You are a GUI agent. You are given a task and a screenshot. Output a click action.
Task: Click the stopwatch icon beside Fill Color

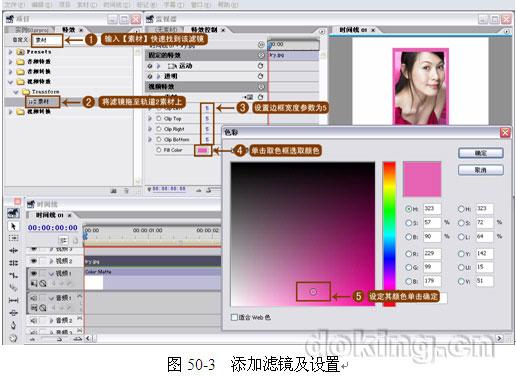pos(159,150)
